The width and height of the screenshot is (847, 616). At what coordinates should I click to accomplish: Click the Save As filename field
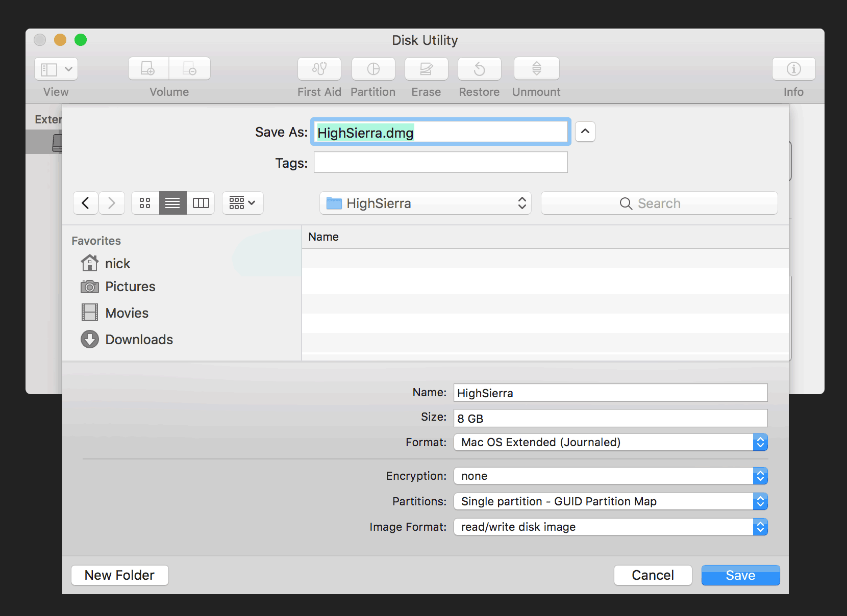tap(441, 132)
